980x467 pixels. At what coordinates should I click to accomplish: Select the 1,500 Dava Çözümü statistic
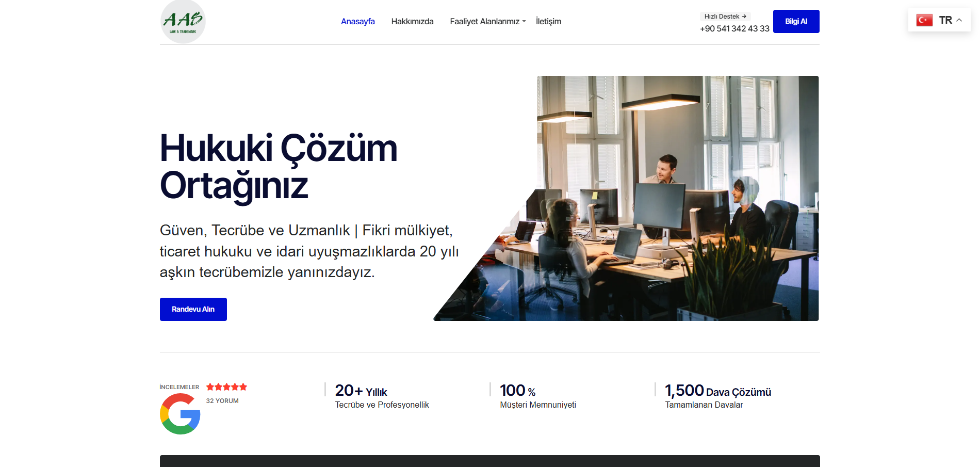point(717,391)
